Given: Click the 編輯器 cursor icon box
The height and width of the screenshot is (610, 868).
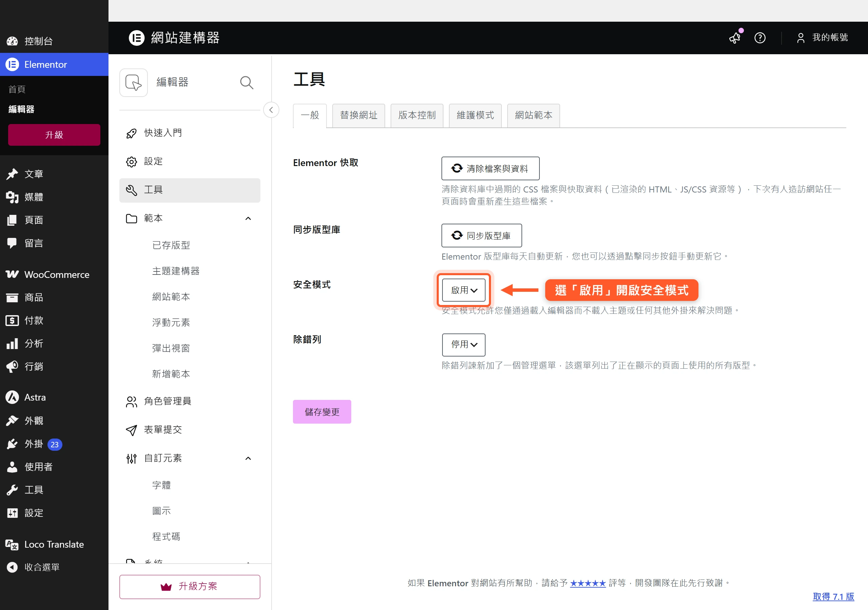Looking at the screenshot, I should 134,82.
